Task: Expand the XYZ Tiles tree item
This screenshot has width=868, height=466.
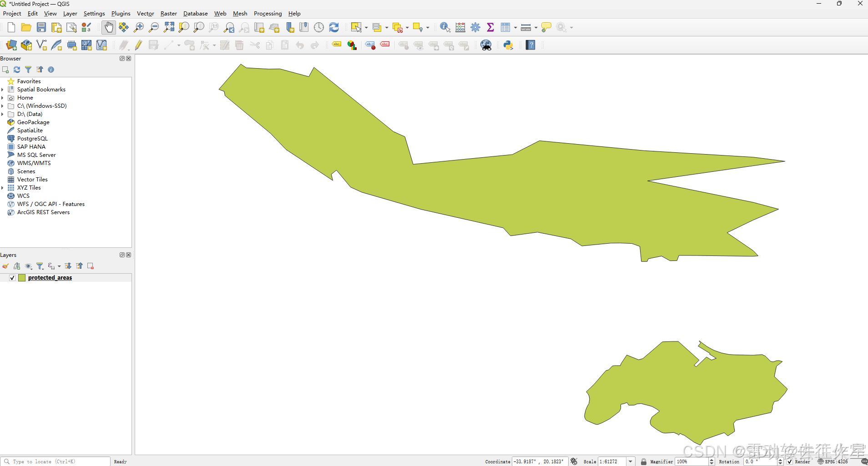Action: point(3,187)
